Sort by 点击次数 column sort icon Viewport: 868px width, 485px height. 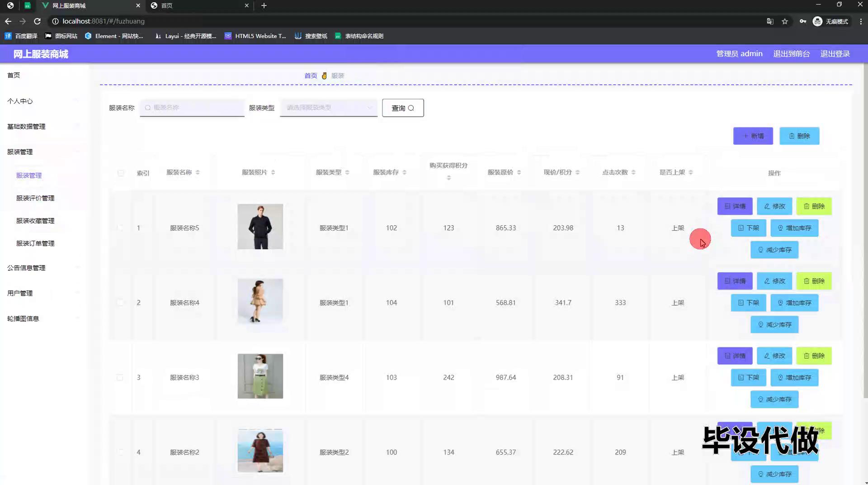(633, 172)
